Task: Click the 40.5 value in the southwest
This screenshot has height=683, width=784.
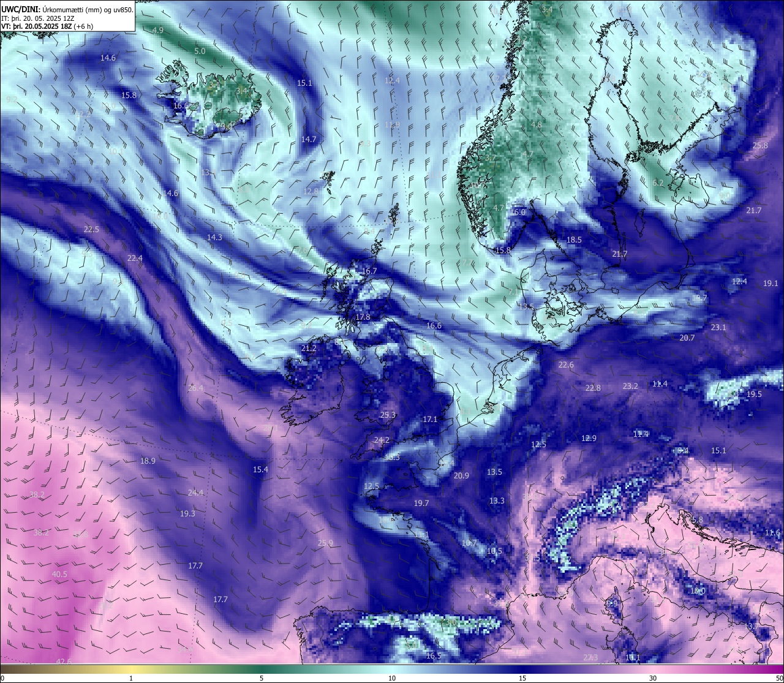Action: (x=59, y=575)
